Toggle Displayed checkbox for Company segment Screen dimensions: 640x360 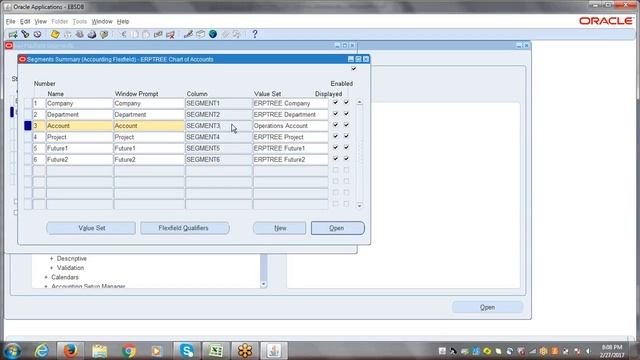click(336, 103)
